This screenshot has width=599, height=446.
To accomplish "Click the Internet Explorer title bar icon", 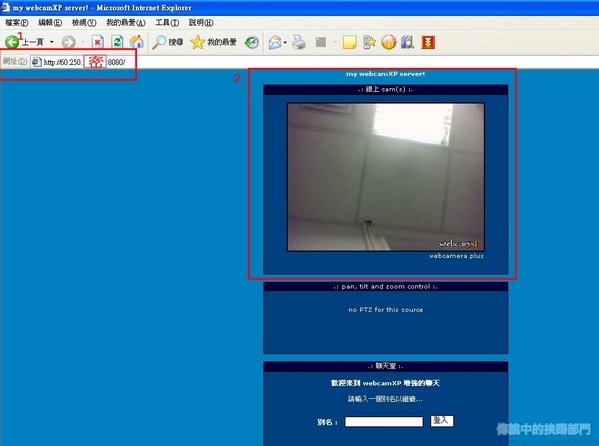I will point(5,8).
